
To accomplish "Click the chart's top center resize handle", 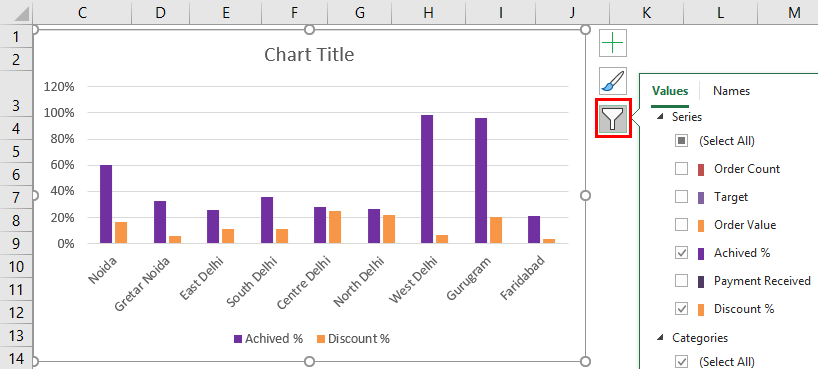I will [x=309, y=30].
